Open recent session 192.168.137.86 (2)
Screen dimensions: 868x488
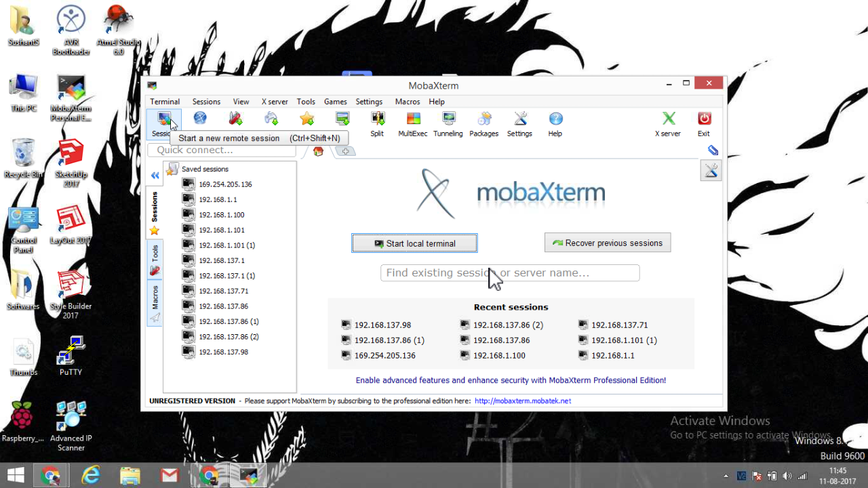(x=502, y=325)
